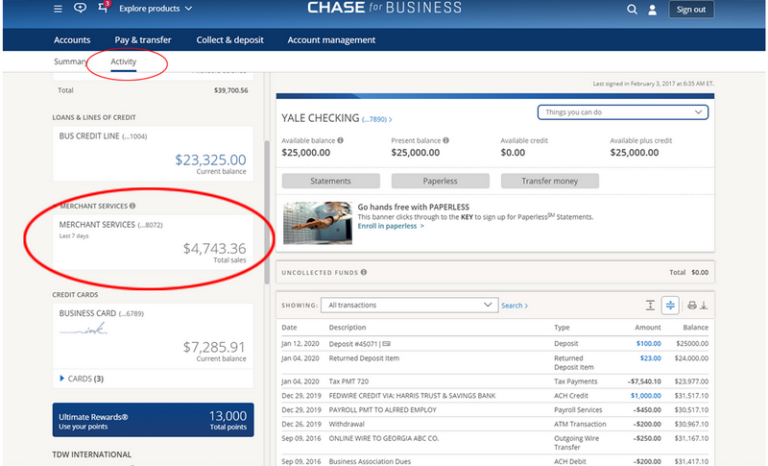The width and height of the screenshot is (768, 466).
Task: Open the user profile icon
Action: (653, 9)
